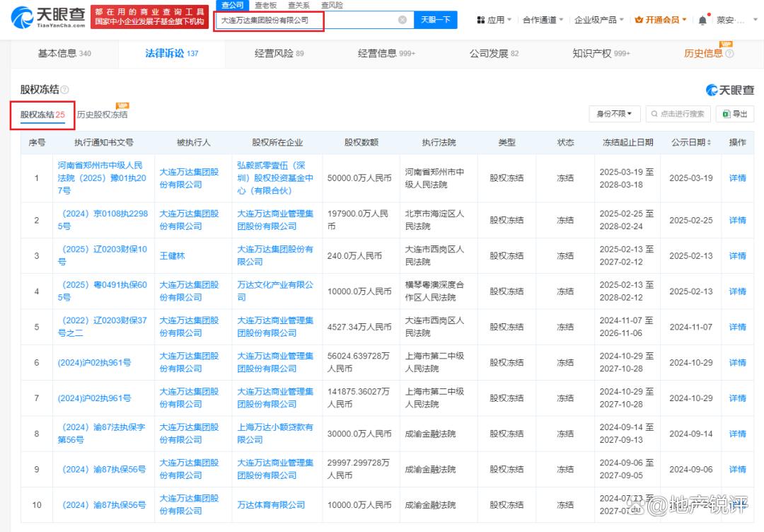The height and width of the screenshot is (532, 764).
Task: Export the table with the 导出 button
Action: (x=735, y=113)
